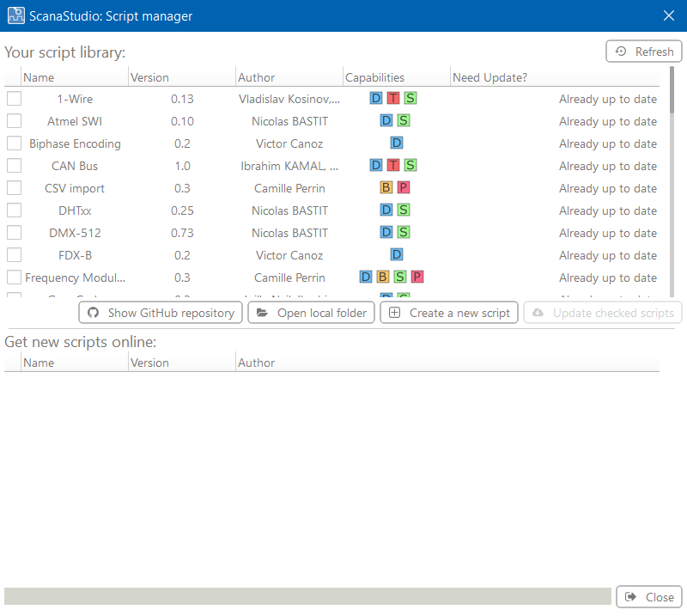Click the B badge for Frequency Modulation script
Screen dimensions: 687x616
coord(382,277)
